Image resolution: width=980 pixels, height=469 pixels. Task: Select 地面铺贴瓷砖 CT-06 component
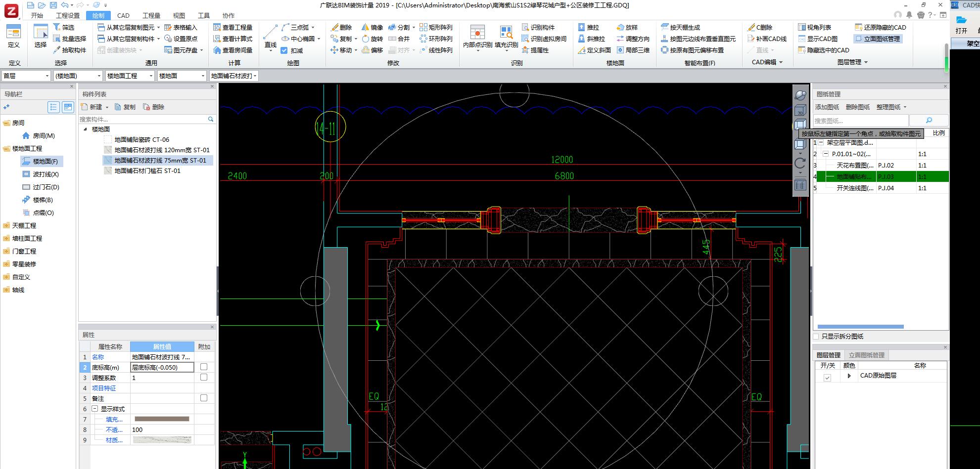141,139
